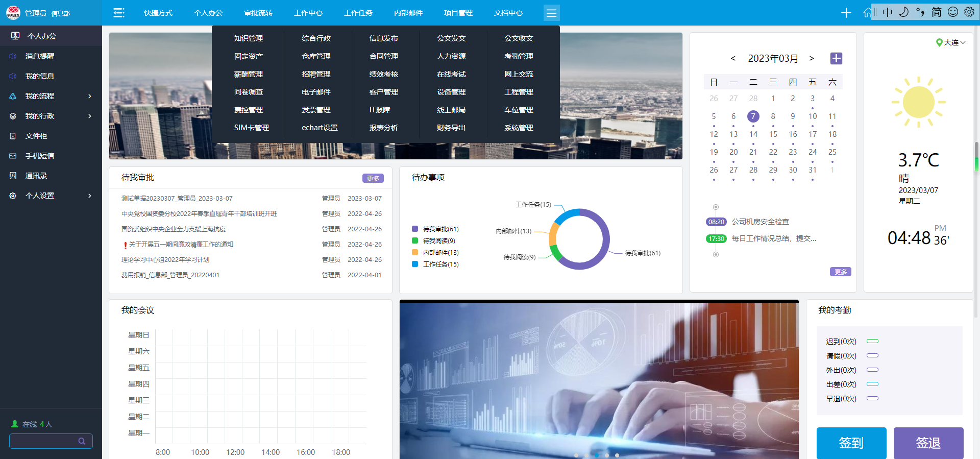
Task: Open 通讯录 in the sidebar
Action: (36, 176)
